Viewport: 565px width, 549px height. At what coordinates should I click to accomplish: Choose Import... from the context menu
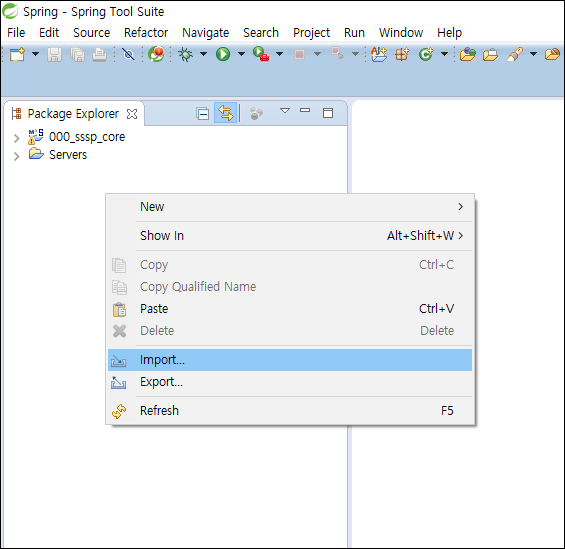[x=290, y=360]
